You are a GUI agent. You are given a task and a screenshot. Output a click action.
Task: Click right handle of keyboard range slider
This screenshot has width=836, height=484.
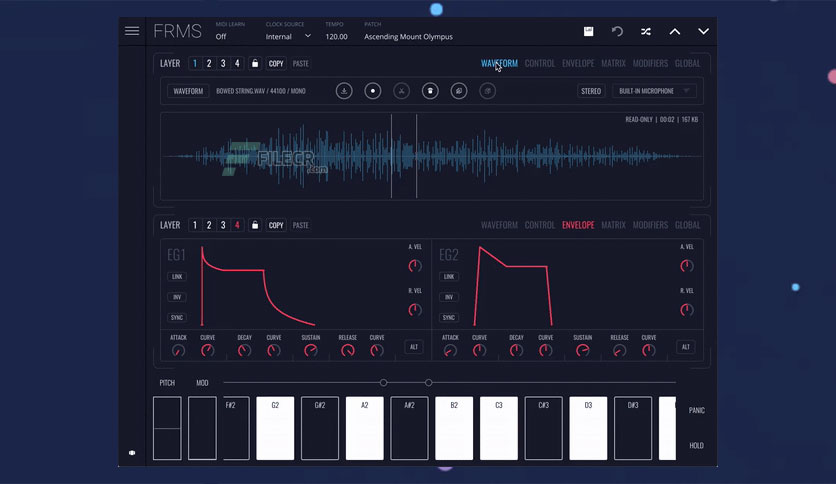coord(429,382)
